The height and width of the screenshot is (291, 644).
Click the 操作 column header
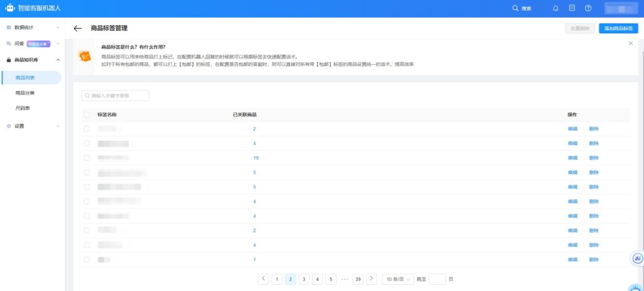click(x=572, y=114)
